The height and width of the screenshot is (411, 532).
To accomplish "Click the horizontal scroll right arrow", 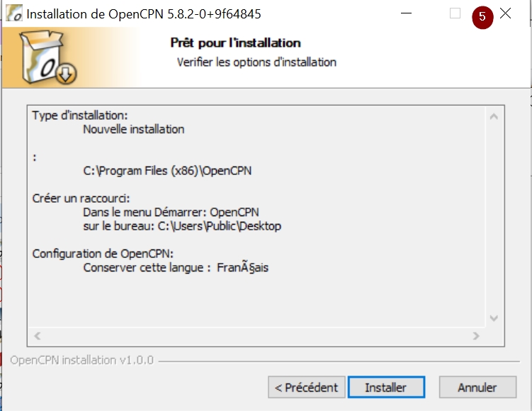I will pyautogui.click(x=476, y=336).
